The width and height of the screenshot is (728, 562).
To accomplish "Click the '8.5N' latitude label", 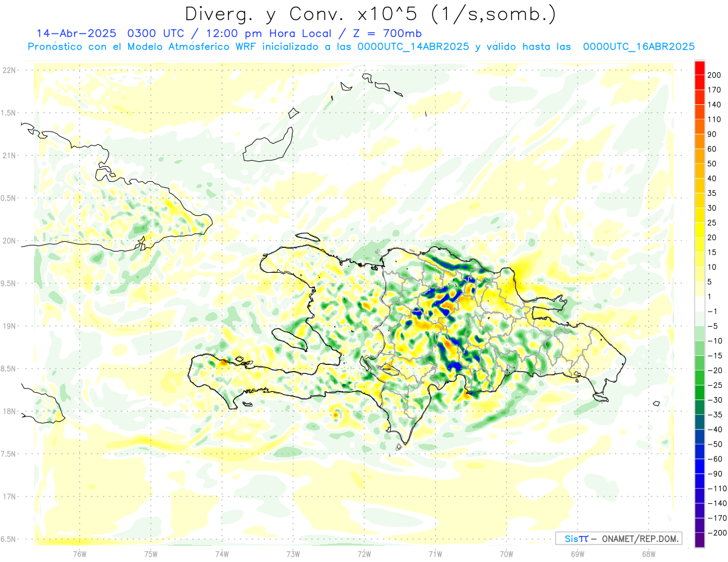I will 8,369.
